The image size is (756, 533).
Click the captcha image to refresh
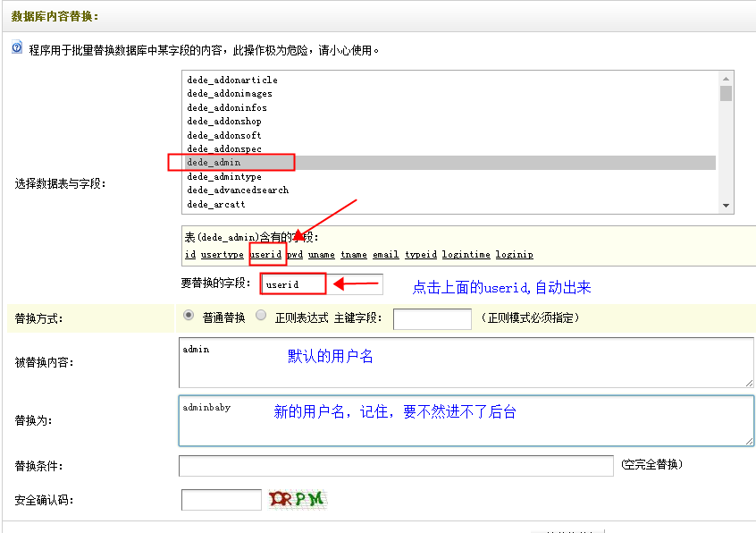[x=298, y=499]
